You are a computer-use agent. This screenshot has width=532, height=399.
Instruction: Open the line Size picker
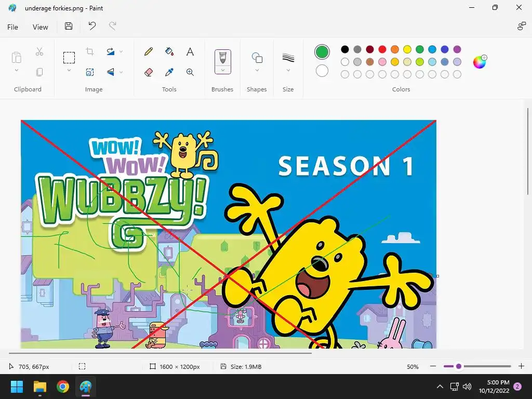point(288,58)
